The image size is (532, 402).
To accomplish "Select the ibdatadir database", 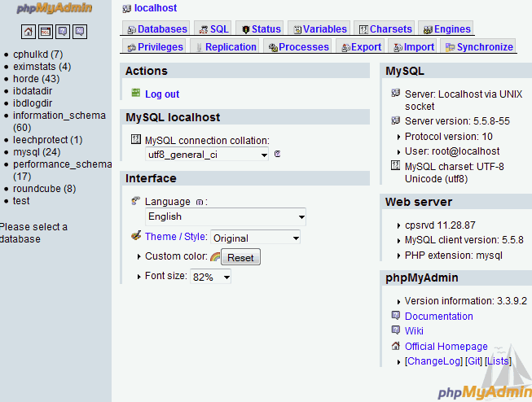I will click(33, 91).
